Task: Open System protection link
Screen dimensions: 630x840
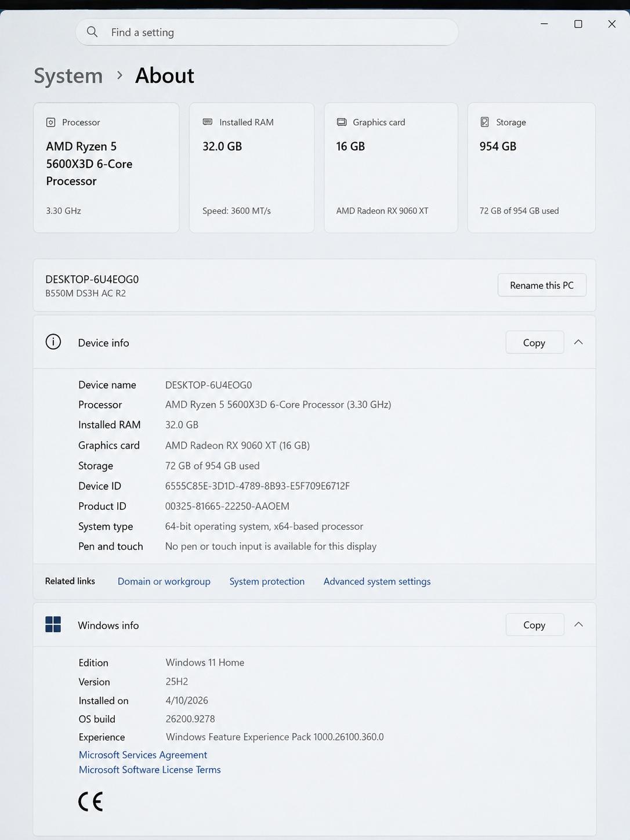Action: 267,581
